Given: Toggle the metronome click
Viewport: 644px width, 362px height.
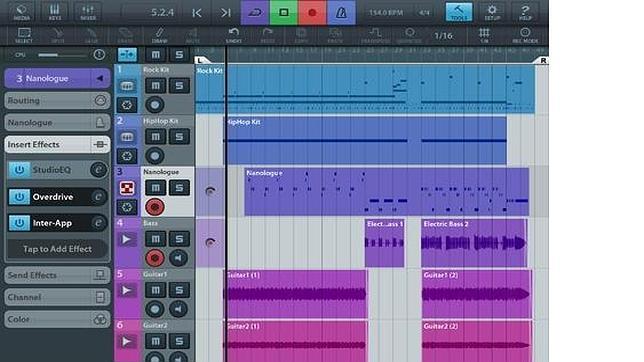Looking at the screenshot, I should coord(341,12).
